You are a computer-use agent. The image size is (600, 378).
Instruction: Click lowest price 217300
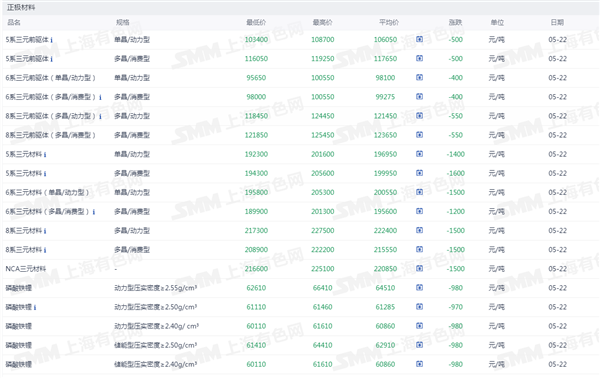tap(256, 231)
